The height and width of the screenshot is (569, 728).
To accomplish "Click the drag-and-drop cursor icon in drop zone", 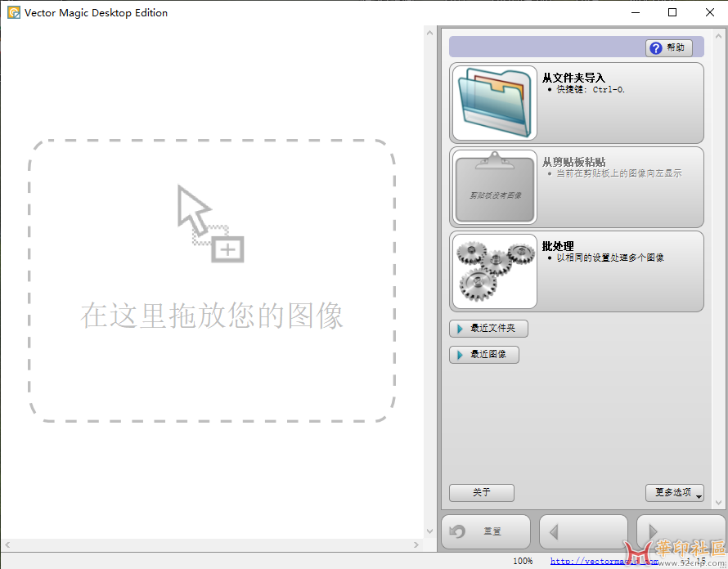I will [x=211, y=224].
